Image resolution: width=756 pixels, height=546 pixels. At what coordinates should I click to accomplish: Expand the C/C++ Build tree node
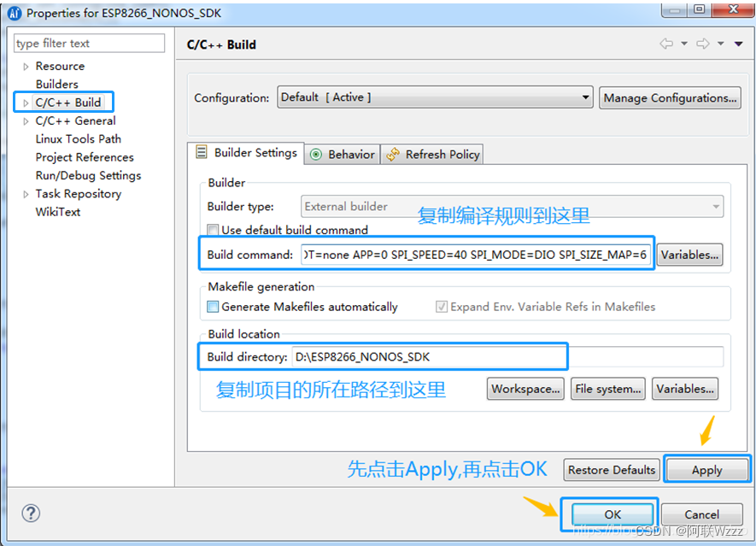tap(26, 103)
